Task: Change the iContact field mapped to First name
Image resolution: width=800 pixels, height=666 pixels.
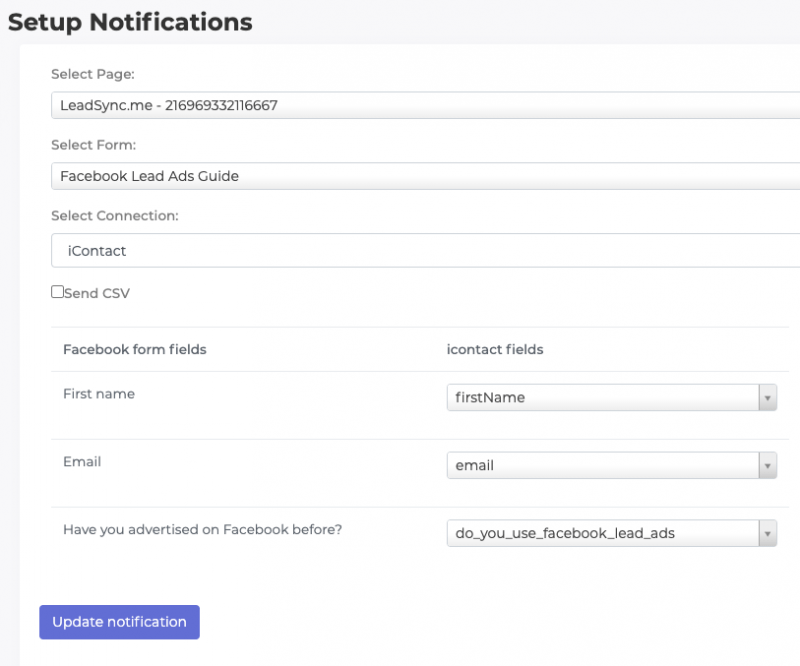Action: 600,397
